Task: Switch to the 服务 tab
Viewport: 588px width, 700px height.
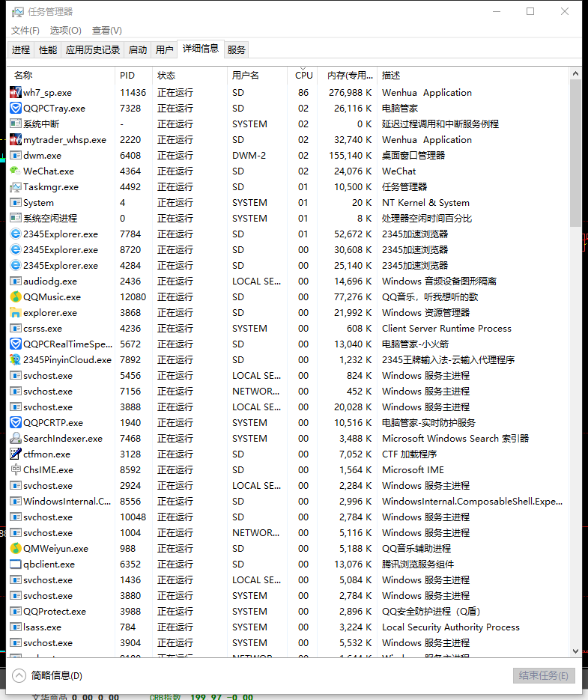Action: [x=236, y=50]
